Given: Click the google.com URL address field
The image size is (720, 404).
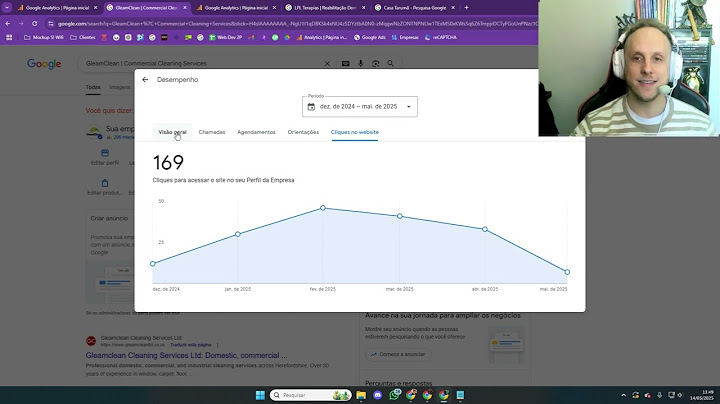Looking at the screenshot, I should point(298,23).
